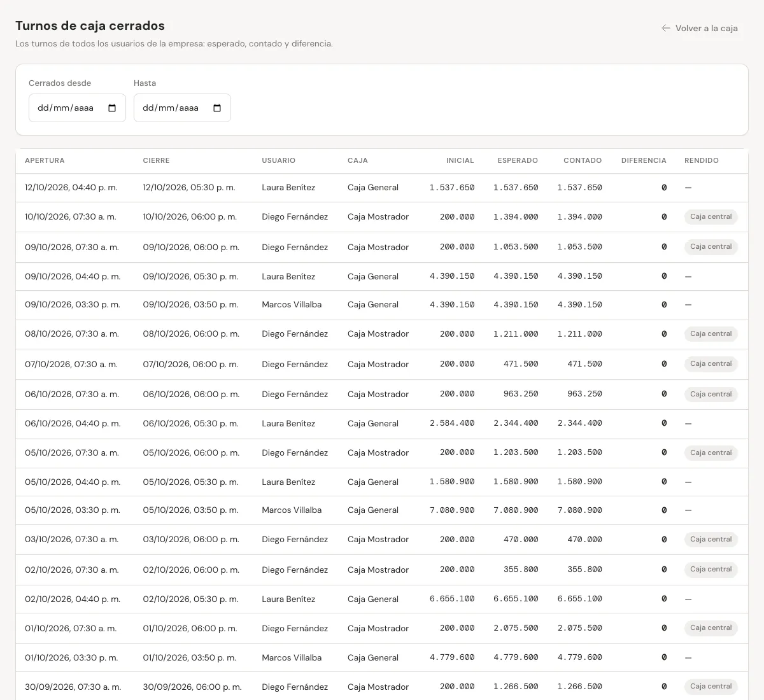Screen dimensions: 764x700
Task: Click Marcos Villalba in the 09/10/2026 row
Action: pyautogui.click(x=292, y=305)
